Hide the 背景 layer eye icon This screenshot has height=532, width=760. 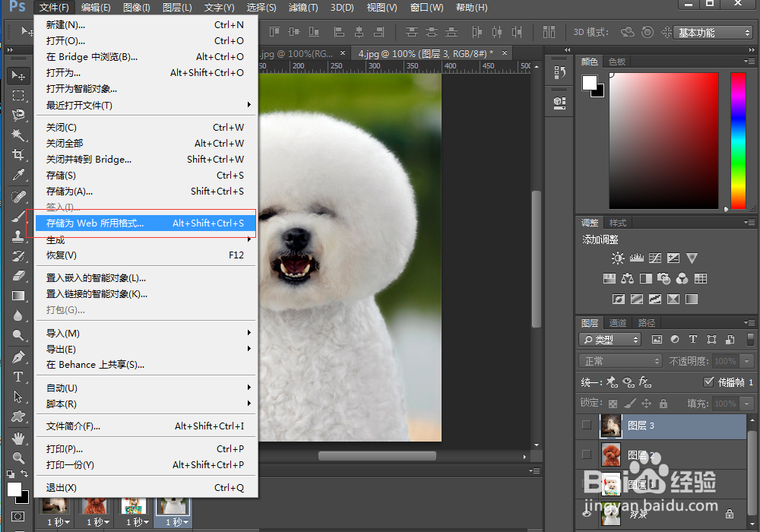point(586,513)
